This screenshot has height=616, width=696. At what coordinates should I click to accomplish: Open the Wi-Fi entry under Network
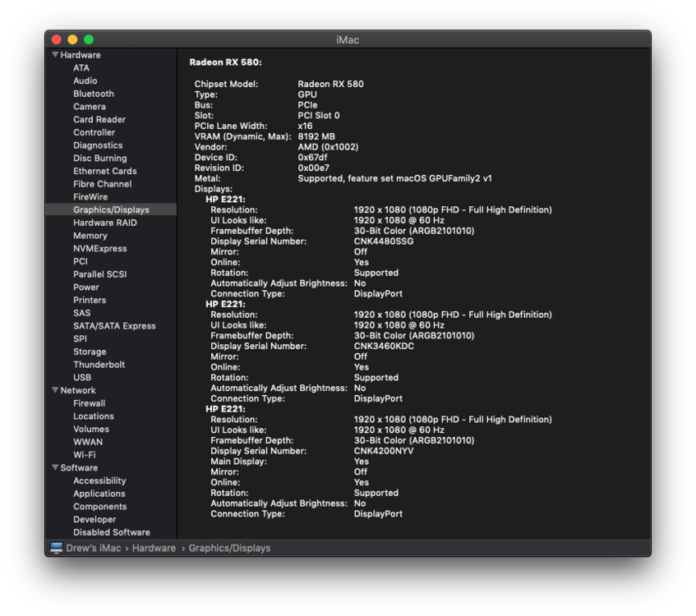[x=84, y=455]
